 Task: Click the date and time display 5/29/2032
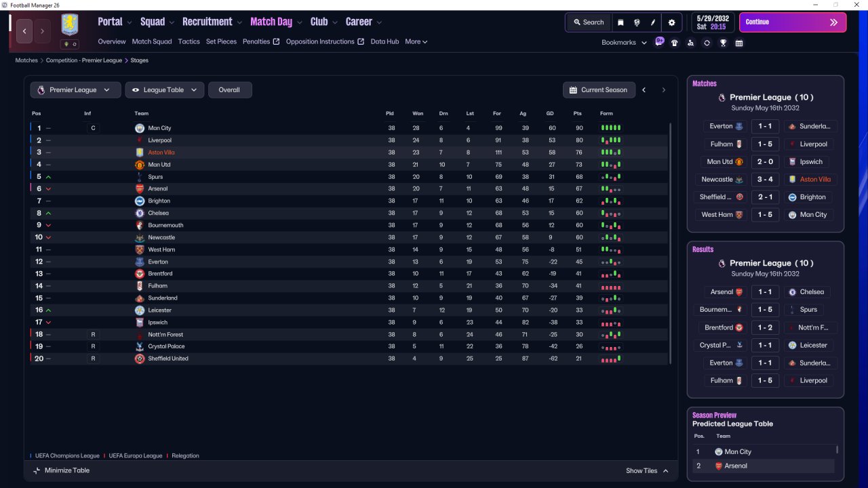(711, 22)
